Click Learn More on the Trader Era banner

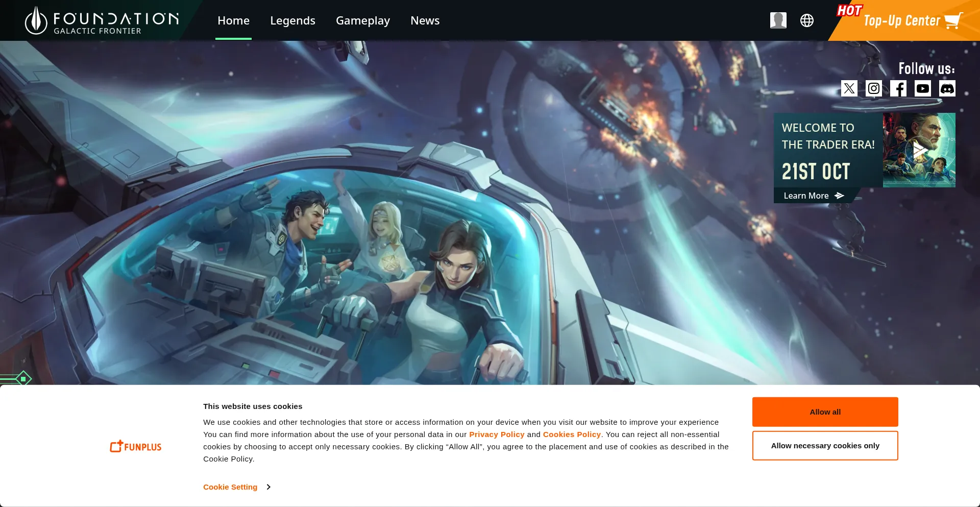[814, 196]
